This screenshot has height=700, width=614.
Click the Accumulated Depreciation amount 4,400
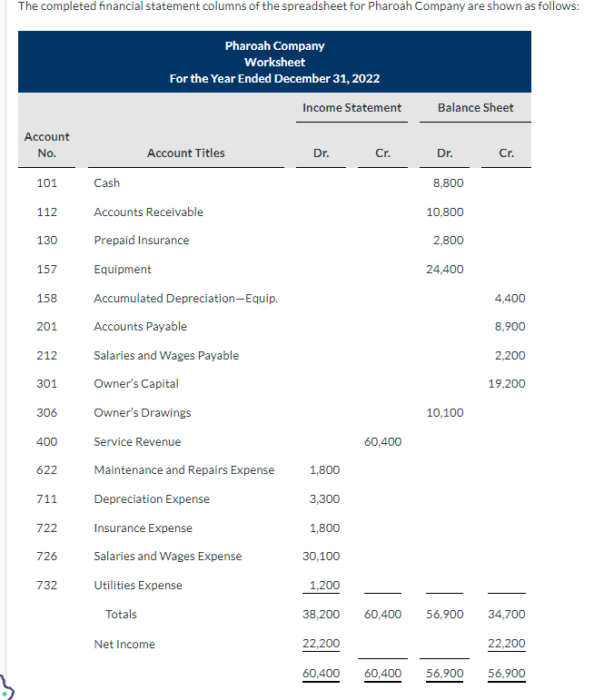click(510, 298)
